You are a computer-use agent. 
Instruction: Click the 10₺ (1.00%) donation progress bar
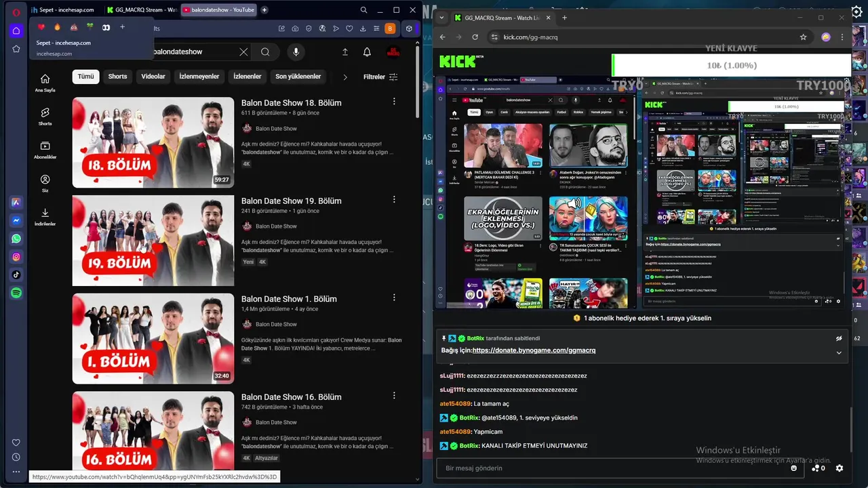pyautogui.click(x=731, y=66)
